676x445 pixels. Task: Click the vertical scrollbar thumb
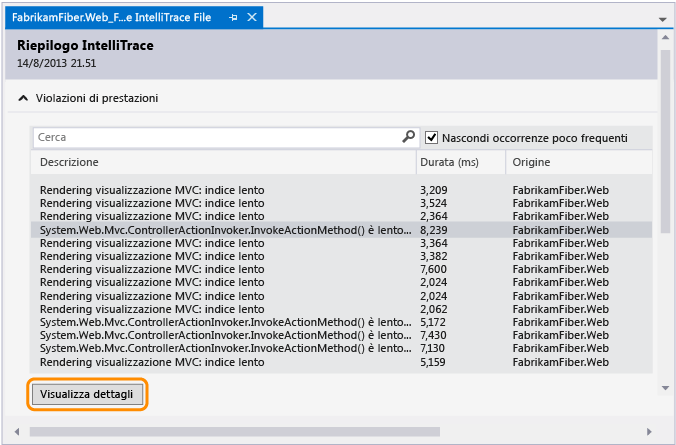(665, 142)
